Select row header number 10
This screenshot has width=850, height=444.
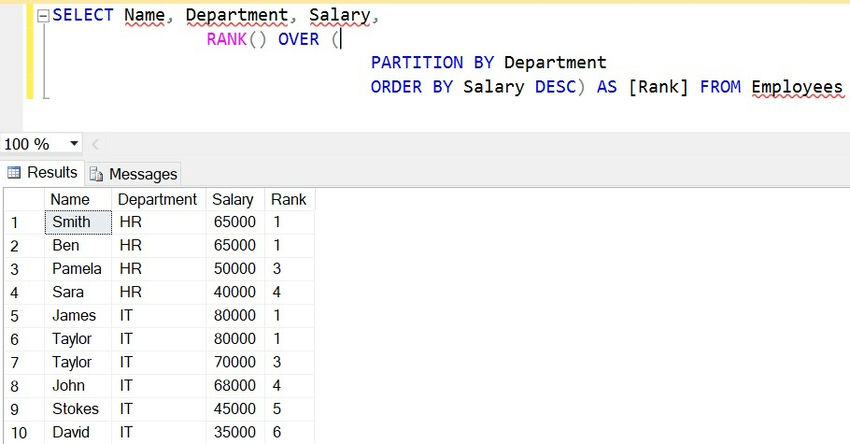(x=24, y=432)
